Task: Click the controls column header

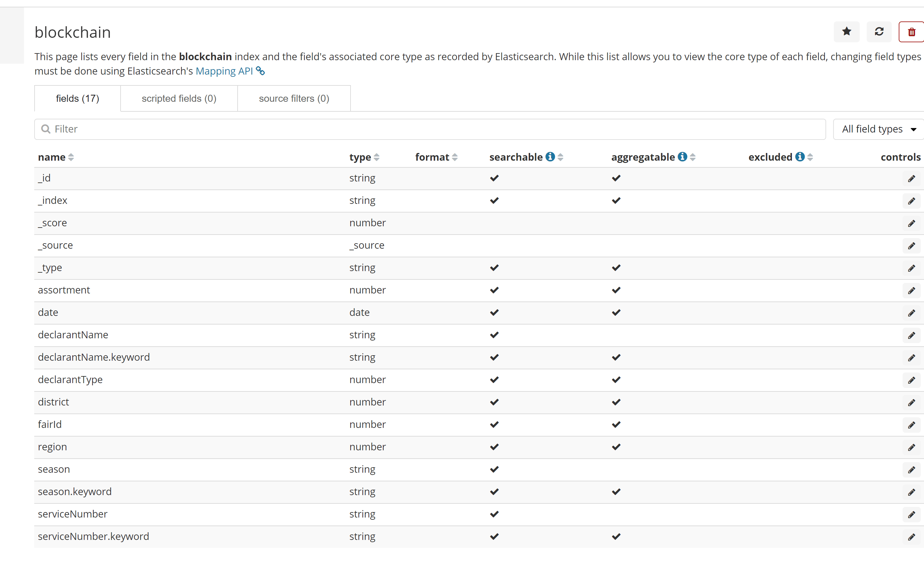Action: pos(900,157)
